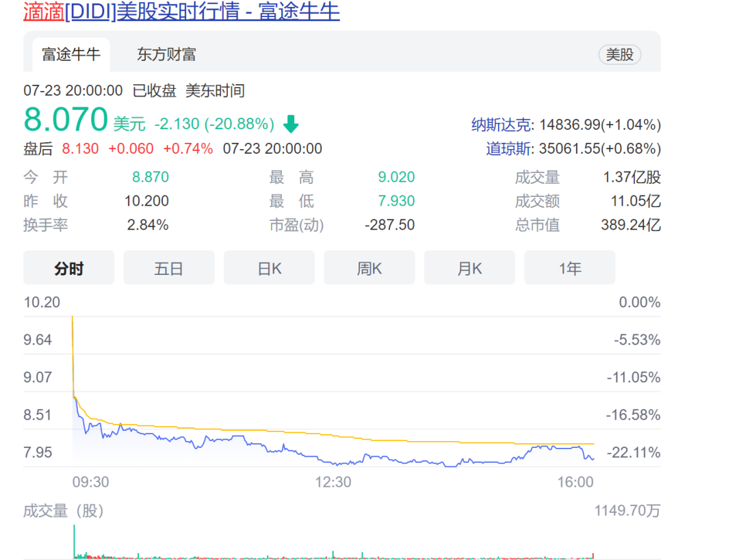Image resolution: width=739 pixels, height=560 pixels.
Task: Click the 纳斯达克 value 14836.99(+1.04%)
Action: (600, 125)
